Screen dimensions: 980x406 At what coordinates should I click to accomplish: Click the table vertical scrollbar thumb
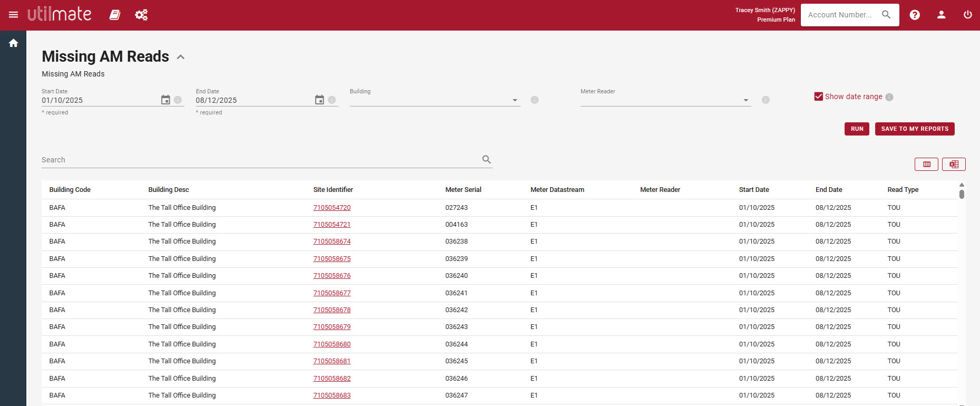pos(962,194)
